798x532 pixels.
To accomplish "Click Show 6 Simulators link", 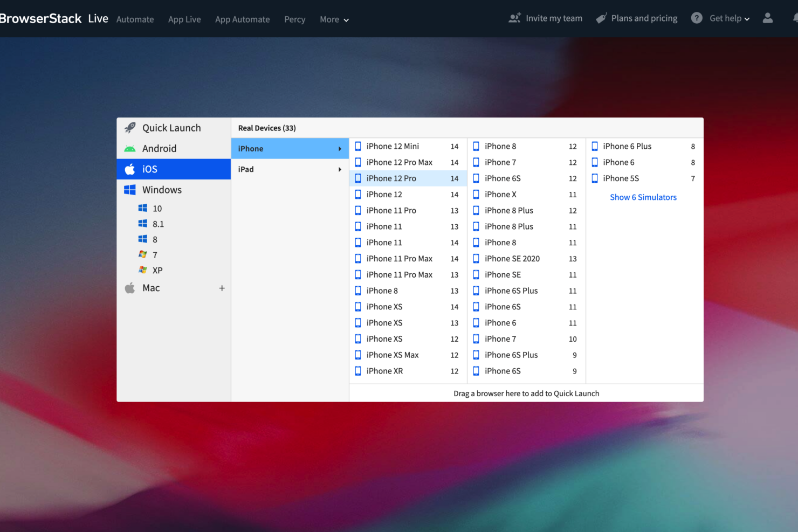I will point(643,197).
